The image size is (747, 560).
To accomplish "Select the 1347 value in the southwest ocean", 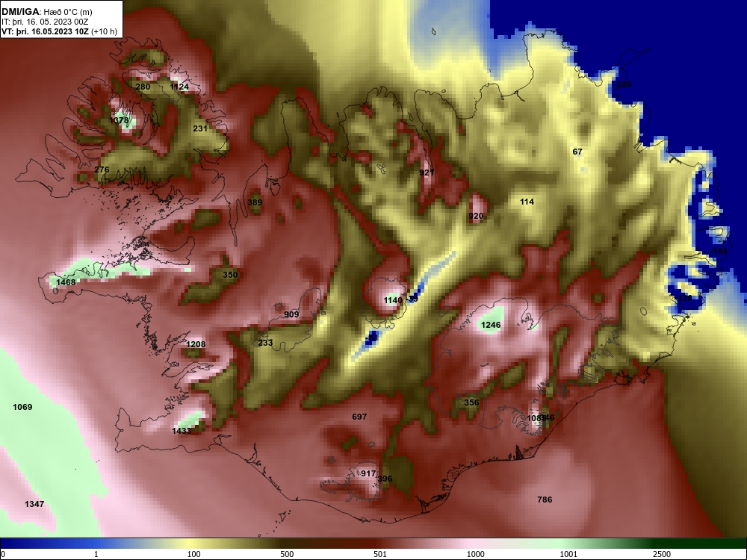I will pos(34,504).
